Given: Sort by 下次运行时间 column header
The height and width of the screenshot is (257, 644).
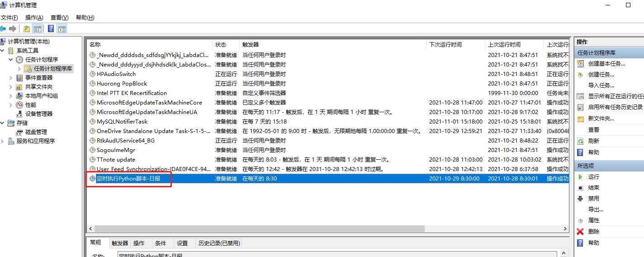Looking at the screenshot, I should pos(455,45).
